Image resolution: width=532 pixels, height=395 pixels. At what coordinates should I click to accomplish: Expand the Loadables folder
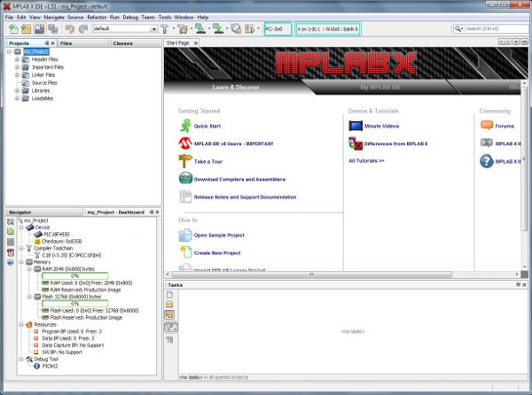(x=17, y=98)
